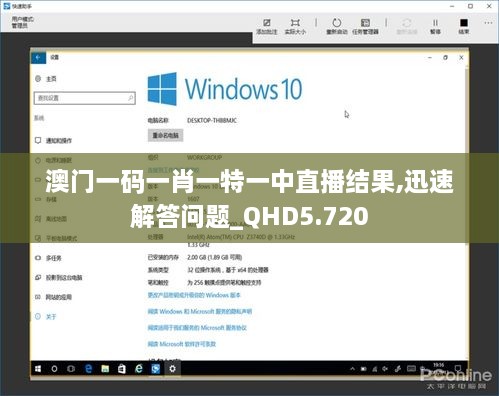Open 平板电脑模式 settings page

pos(56,238)
